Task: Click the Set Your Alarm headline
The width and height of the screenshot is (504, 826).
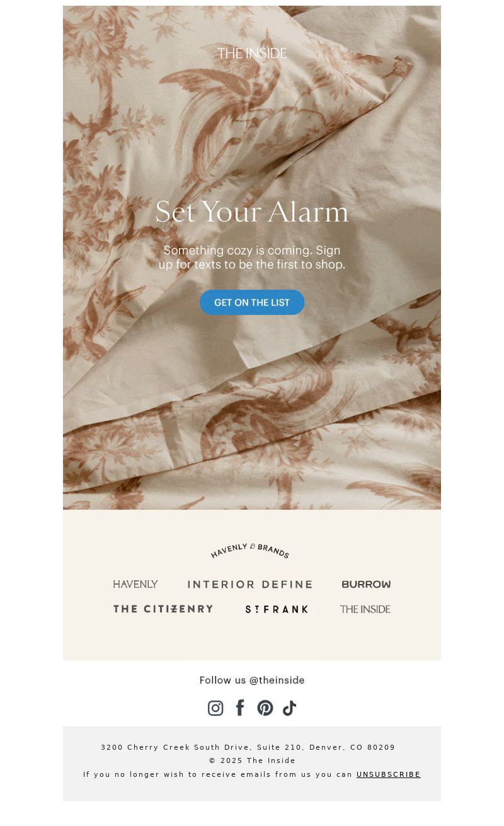Action: (252, 212)
